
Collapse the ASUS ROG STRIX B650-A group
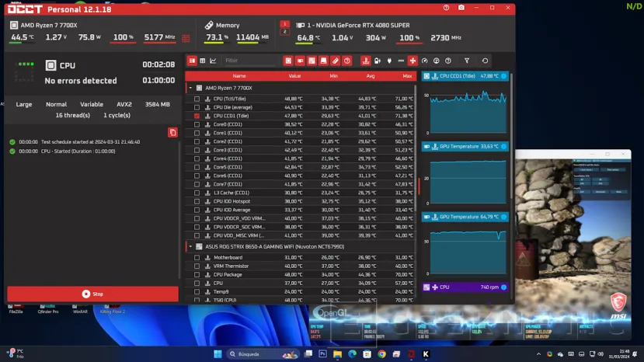coord(190,246)
